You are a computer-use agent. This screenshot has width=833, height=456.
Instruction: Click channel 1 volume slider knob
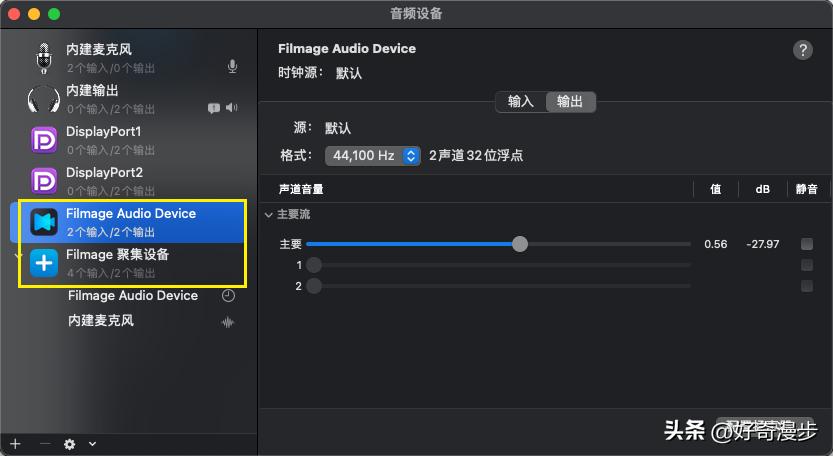pyautogui.click(x=314, y=265)
